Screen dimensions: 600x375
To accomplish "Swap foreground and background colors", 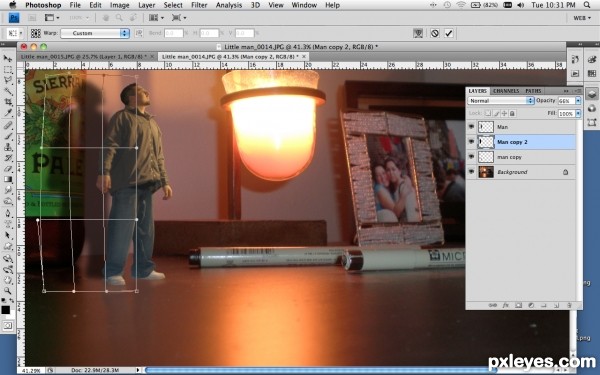I will [x=12, y=301].
